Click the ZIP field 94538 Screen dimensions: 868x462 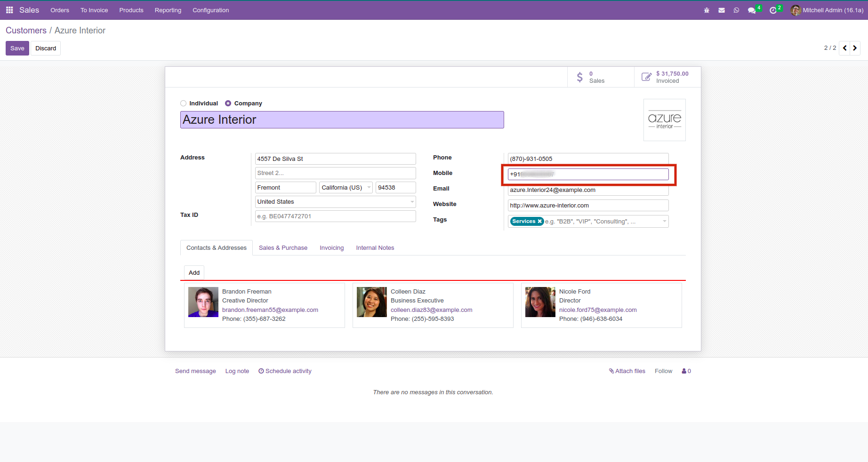[x=396, y=188]
